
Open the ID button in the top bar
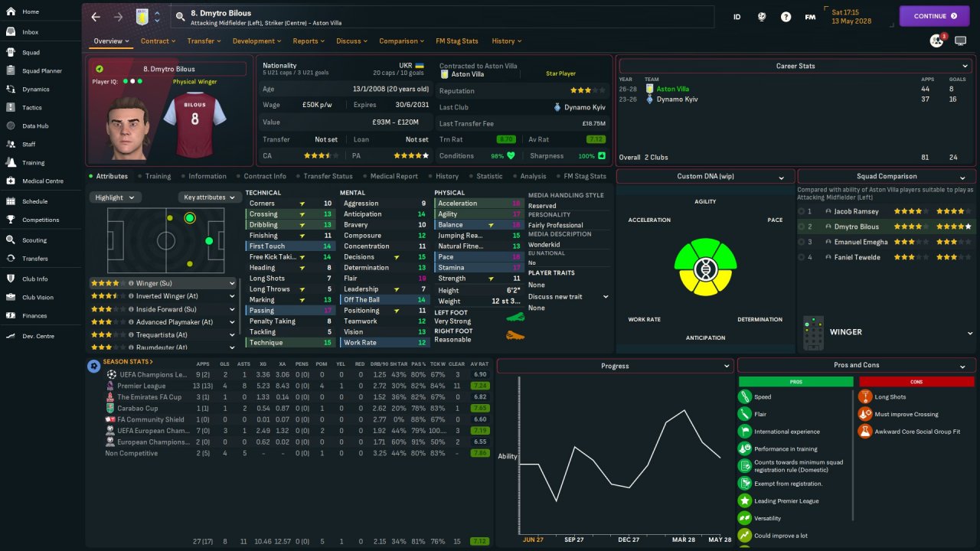click(737, 16)
